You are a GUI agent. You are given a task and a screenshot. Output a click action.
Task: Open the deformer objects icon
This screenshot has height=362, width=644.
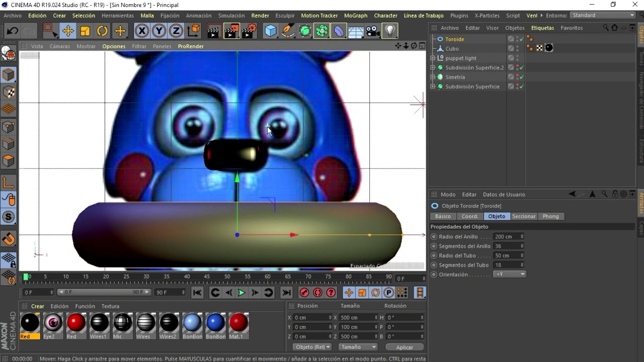(x=339, y=31)
